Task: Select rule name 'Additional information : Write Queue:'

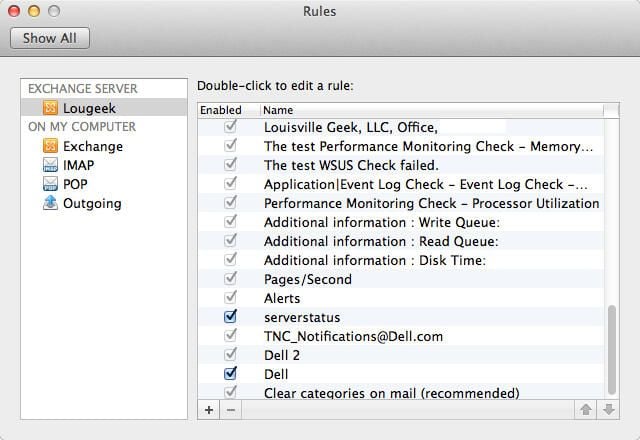Action: [x=382, y=222]
